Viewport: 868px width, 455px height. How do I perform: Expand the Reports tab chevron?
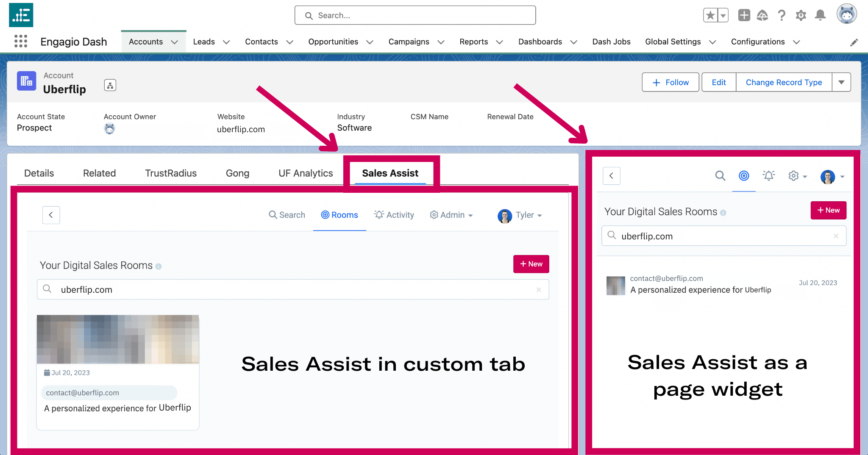pos(499,42)
